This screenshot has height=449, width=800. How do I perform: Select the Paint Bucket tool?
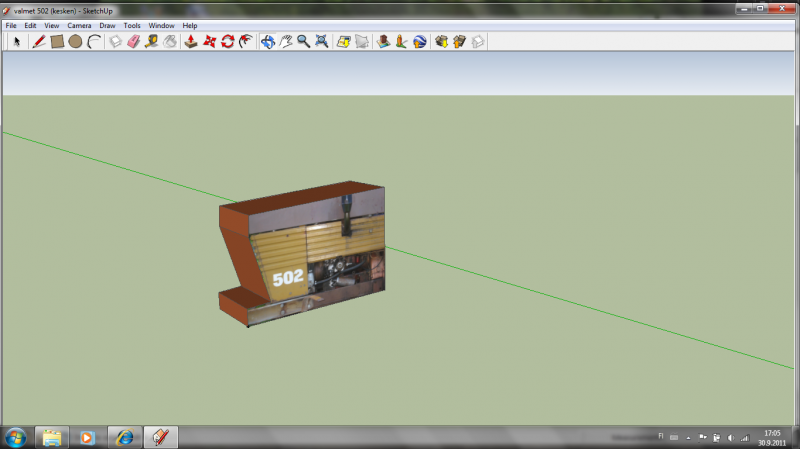point(170,41)
